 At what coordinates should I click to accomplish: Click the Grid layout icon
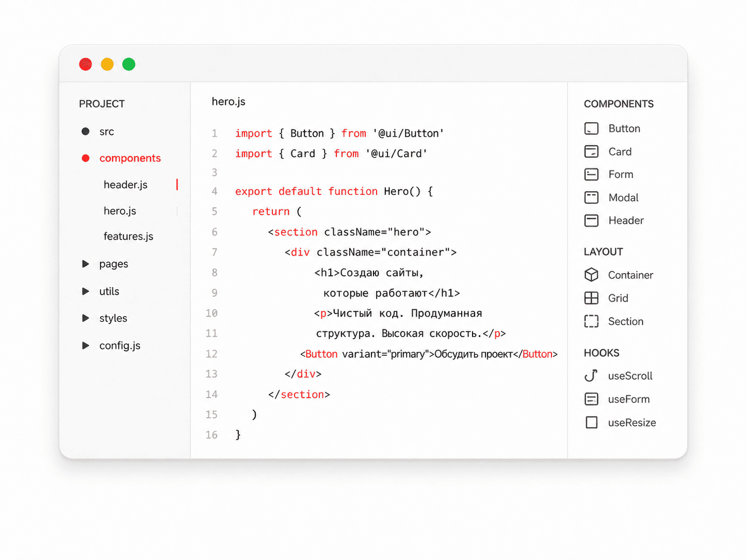(x=591, y=298)
